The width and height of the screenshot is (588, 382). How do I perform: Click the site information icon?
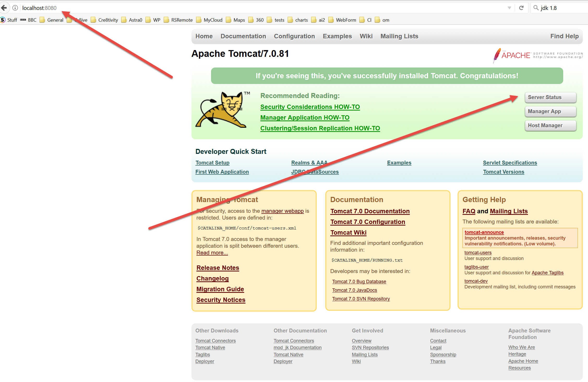tap(15, 8)
